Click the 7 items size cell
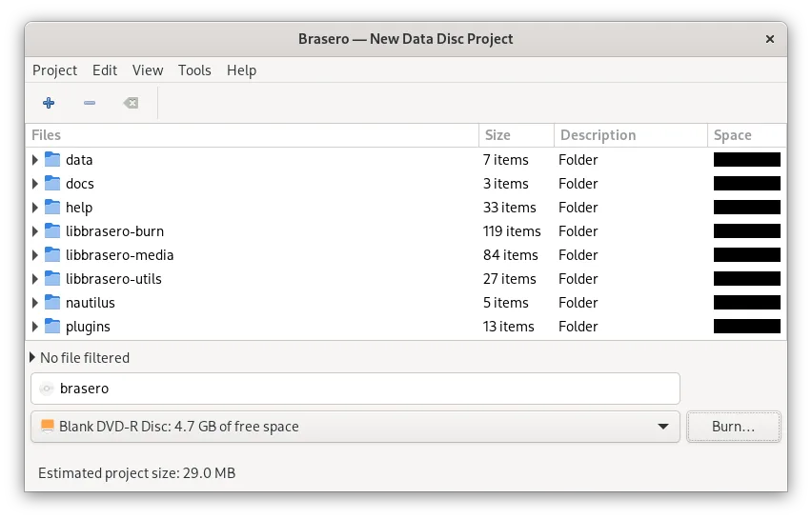This screenshot has width=812, height=519. (506, 160)
